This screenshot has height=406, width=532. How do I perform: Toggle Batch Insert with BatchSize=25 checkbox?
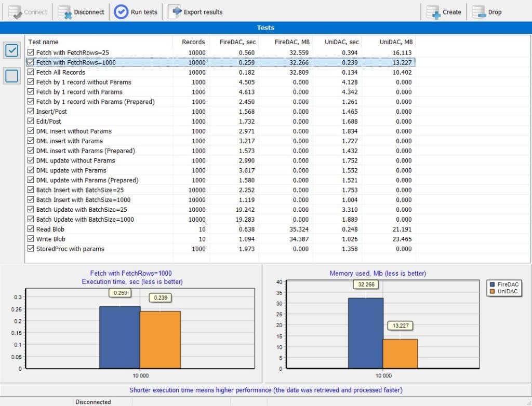(x=31, y=190)
